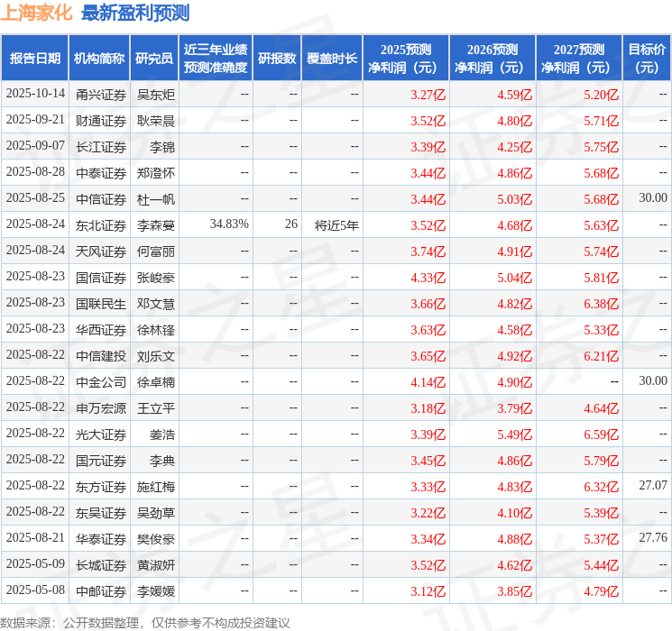This screenshot has width=672, height=631.
Task: Click the 中信建投 institution cell
Action: click(x=101, y=356)
